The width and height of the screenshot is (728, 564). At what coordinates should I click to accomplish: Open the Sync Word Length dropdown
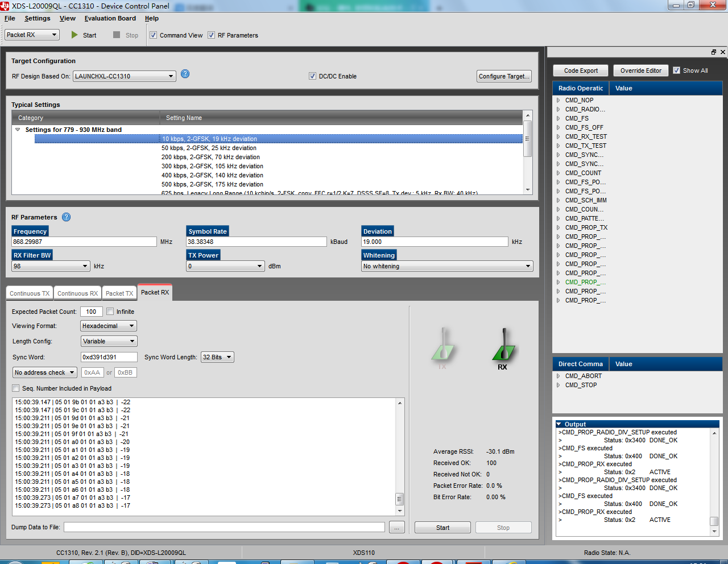[217, 357]
